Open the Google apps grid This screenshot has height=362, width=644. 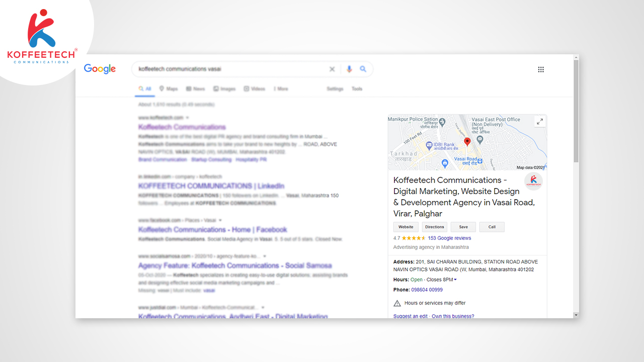[x=541, y=69]
